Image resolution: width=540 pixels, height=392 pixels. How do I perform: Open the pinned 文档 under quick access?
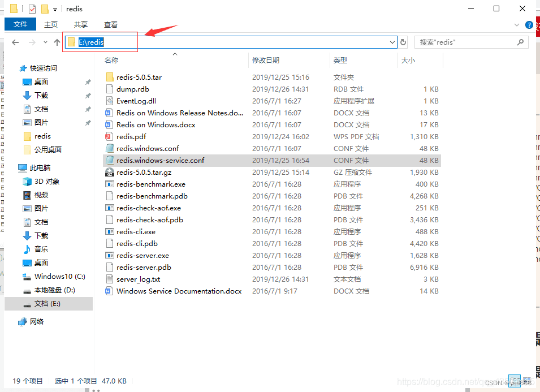[41, 109]
